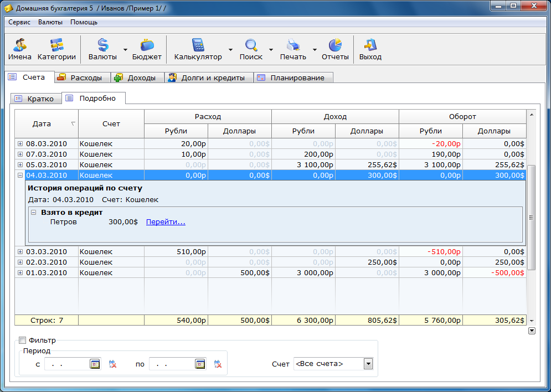
Task: Enable the Фильтр checkbox
Action: point(23,341)
